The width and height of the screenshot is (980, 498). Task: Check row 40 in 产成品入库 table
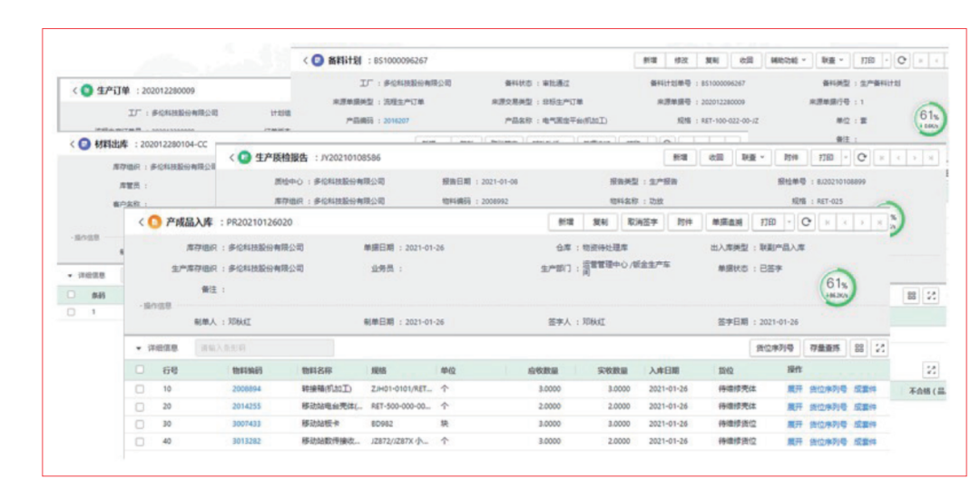[140, 442]
